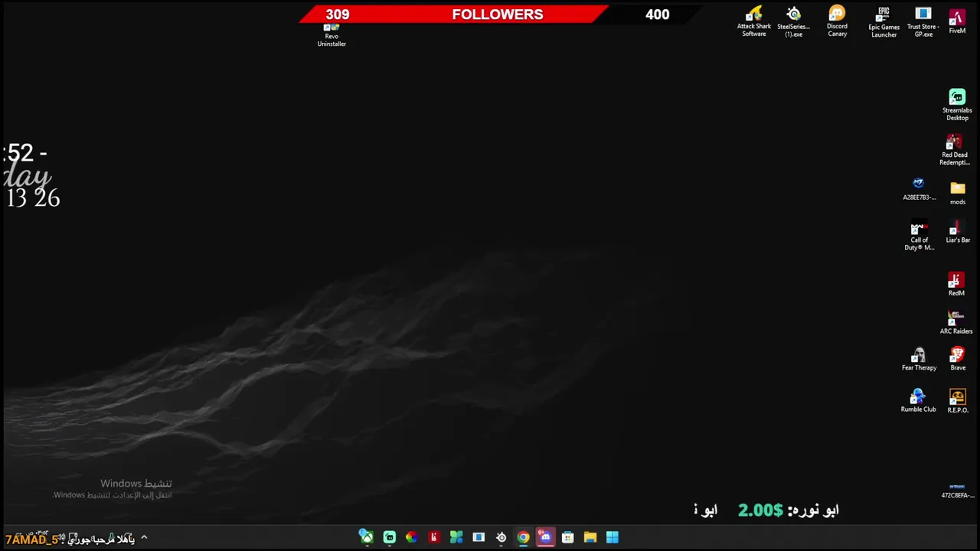Select the SteelSeries exe desktop icon
Viewport: 980px width, 551px height.
point(794,21)
